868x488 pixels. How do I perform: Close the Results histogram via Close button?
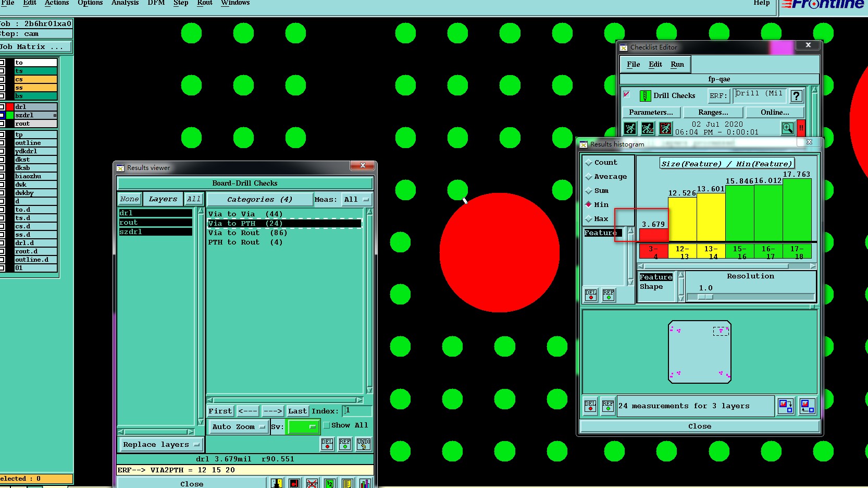[699, 426]
